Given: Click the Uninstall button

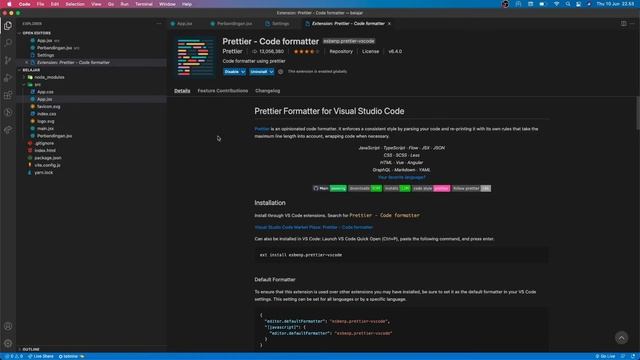Looking at the screenshot, I should pyautogui.click(x=259, y=71).
